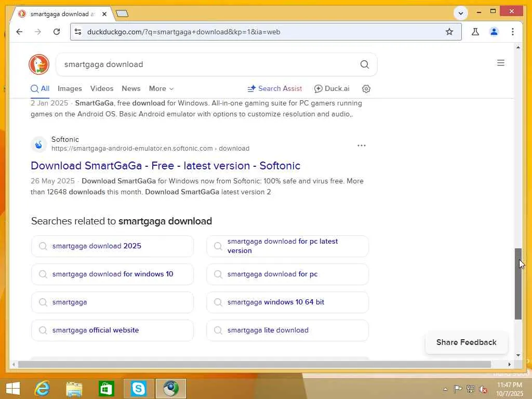532x399 pixels.
Task: Open Search Assist
Action: (275, 88)
